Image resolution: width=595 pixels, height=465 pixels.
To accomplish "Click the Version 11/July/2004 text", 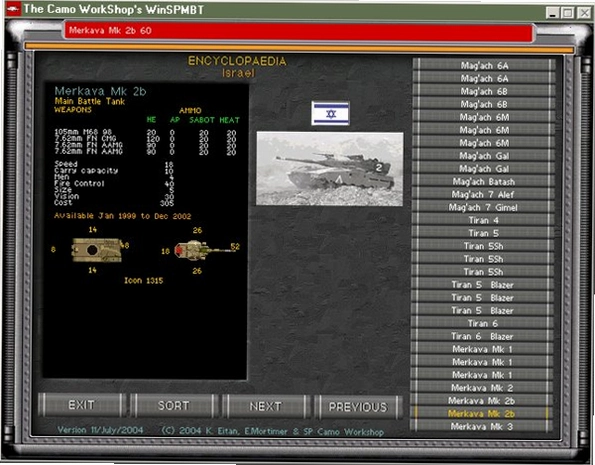I will tap(100, 430).
